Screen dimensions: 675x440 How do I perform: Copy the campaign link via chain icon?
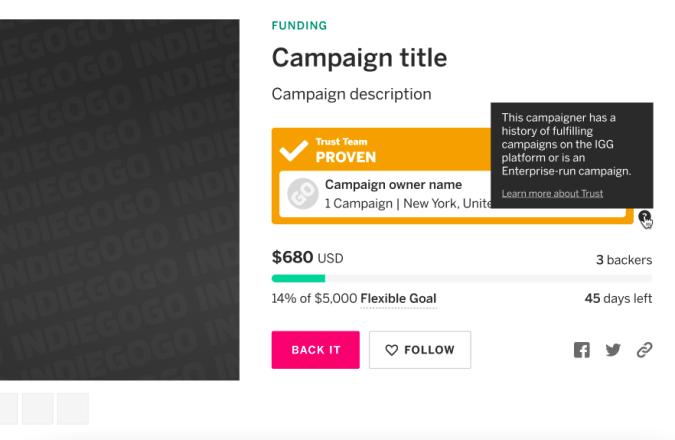(644, 350)
